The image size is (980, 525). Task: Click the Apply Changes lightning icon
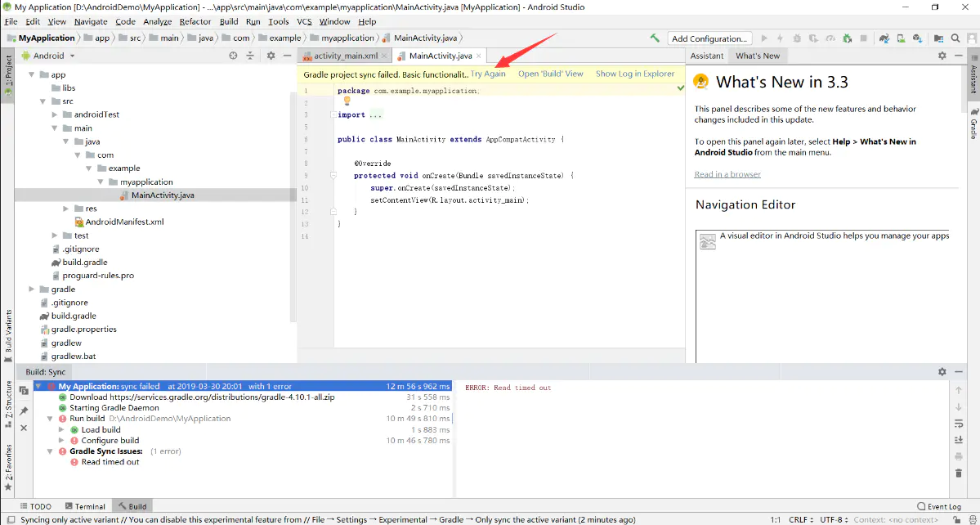click(780, 38)
